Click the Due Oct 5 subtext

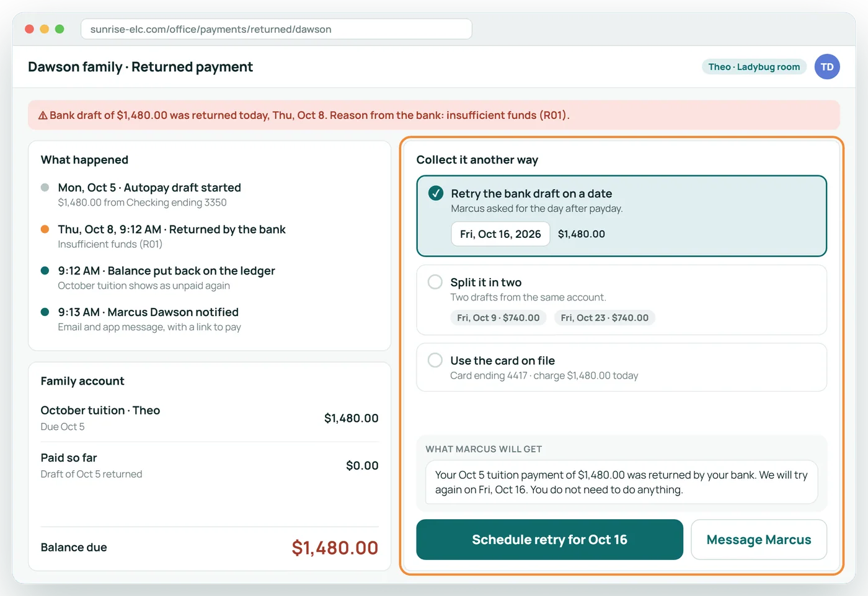[x=63, y=427]
